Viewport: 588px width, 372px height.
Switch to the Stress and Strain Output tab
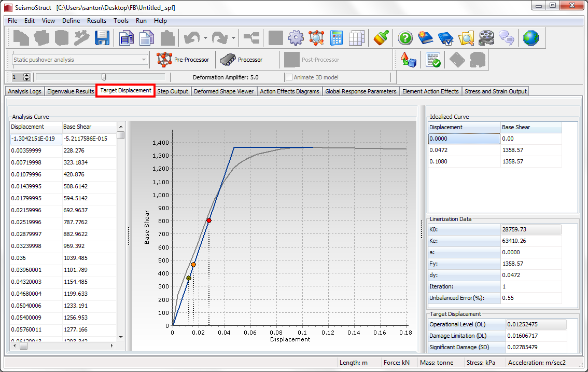(x=495, y=91)
